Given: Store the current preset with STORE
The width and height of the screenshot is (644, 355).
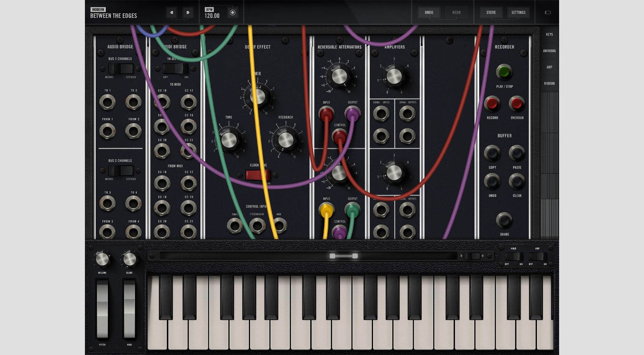Looking at the screenshot, I should pyautogui.click(x=491, y=13).
